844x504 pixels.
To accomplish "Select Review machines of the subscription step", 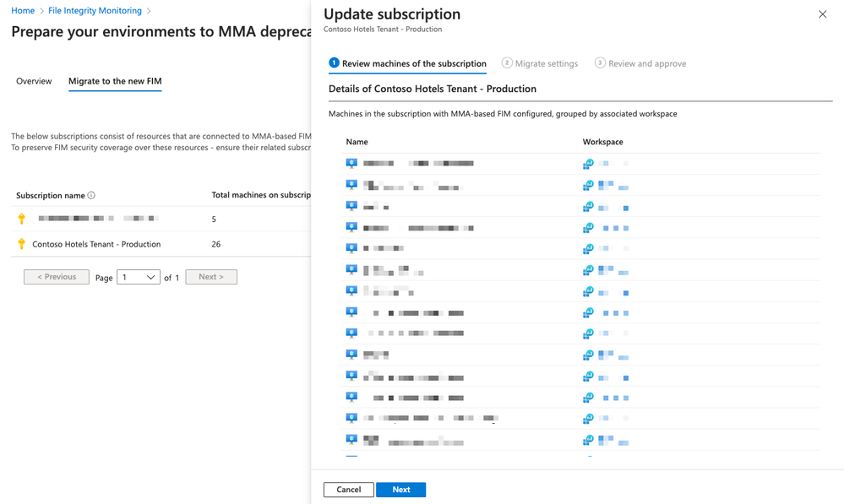I will click(407, 63).
